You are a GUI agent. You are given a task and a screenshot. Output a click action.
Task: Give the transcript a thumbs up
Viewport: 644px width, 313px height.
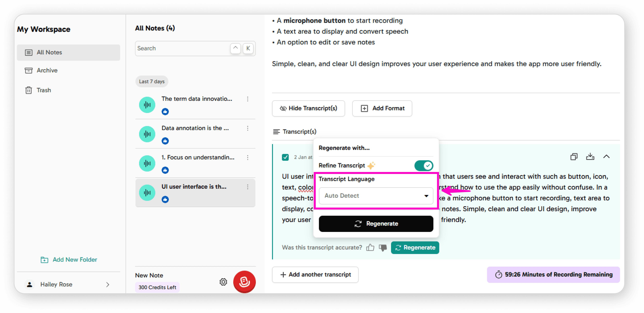pos(370,247)
